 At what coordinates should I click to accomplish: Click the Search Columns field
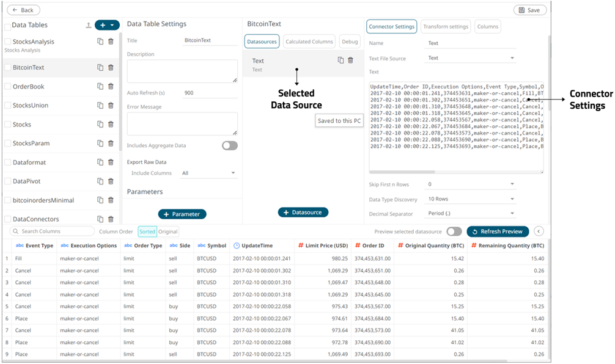tap(52, 231)
